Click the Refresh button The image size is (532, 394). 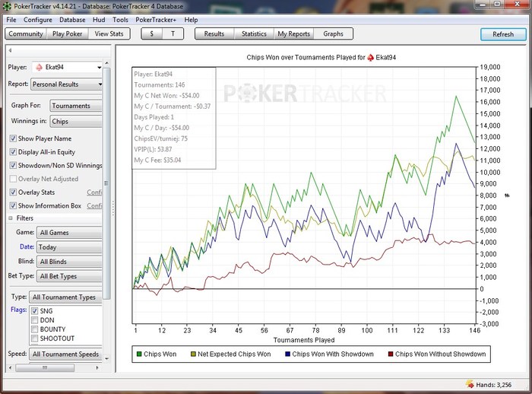pos(503,34)
